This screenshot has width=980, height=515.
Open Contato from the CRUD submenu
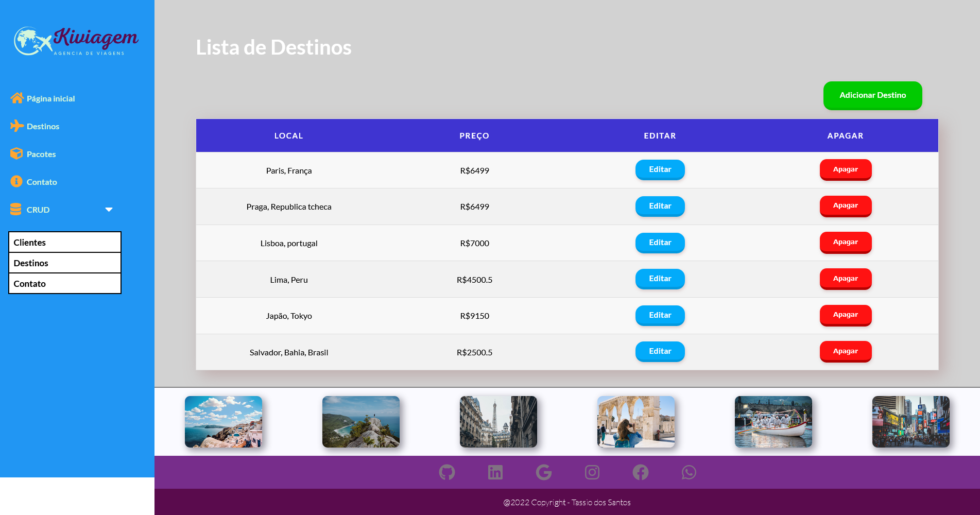tap(64, 283)
